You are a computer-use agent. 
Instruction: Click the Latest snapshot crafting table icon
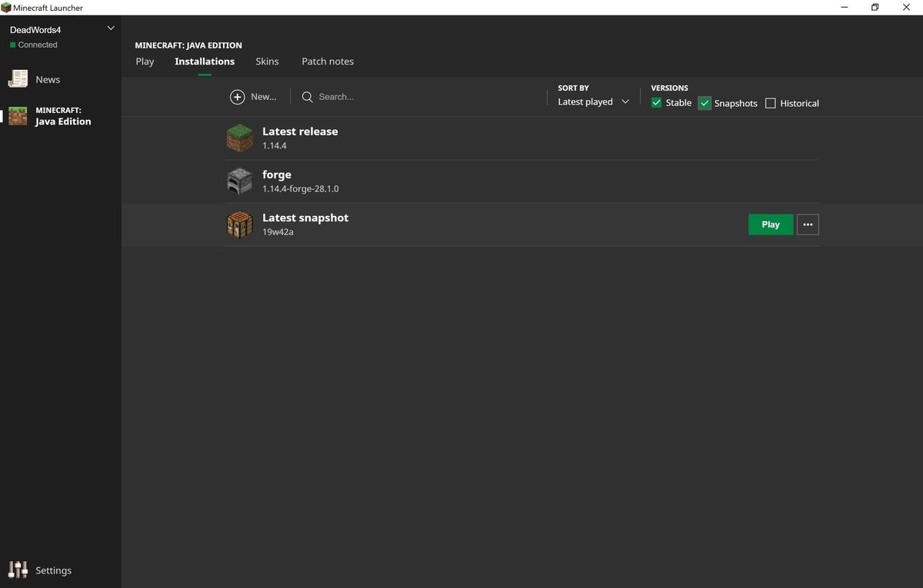click(x=239, y=224)
